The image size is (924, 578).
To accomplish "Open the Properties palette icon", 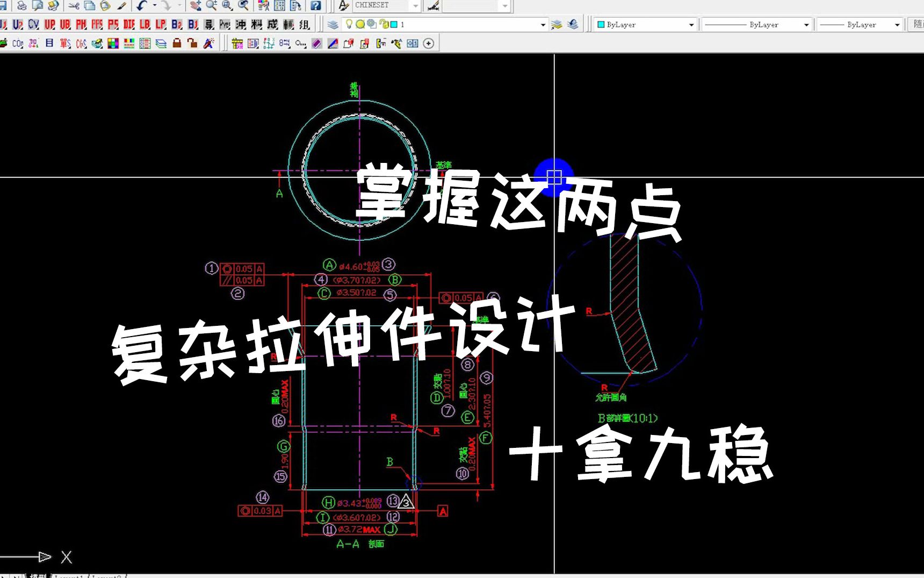I will [264, 6].
